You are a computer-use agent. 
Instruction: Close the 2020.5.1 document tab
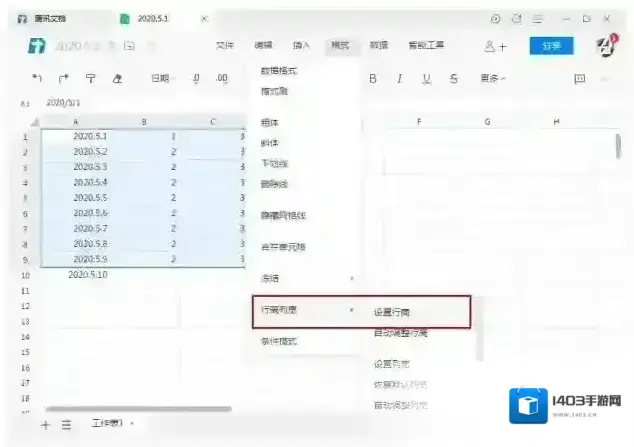pyautogui.click(x=205, y=19)
